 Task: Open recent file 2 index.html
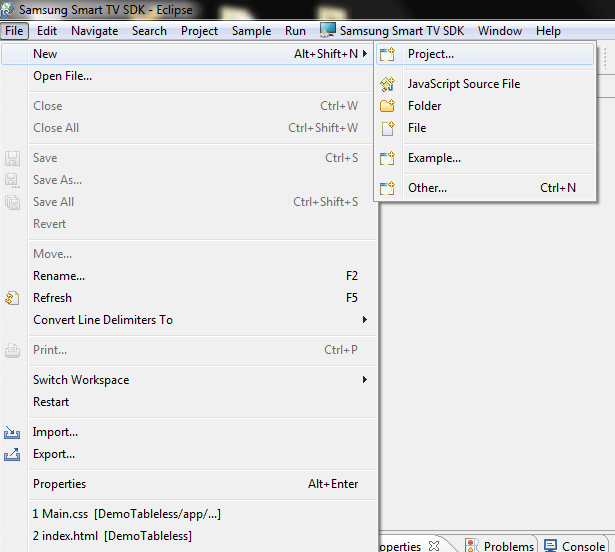188,536
